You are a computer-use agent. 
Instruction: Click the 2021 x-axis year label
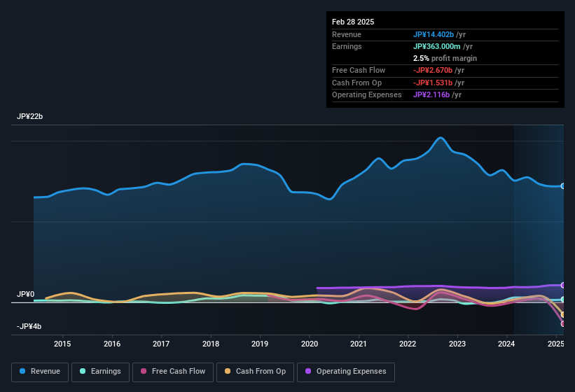[x=359, y=344]
